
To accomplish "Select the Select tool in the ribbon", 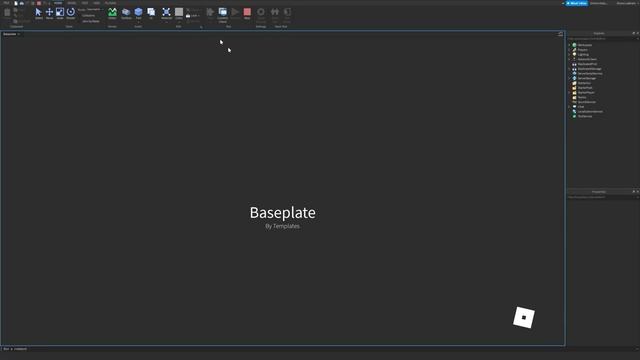I will pyautogui.click(x=38, y=13).
